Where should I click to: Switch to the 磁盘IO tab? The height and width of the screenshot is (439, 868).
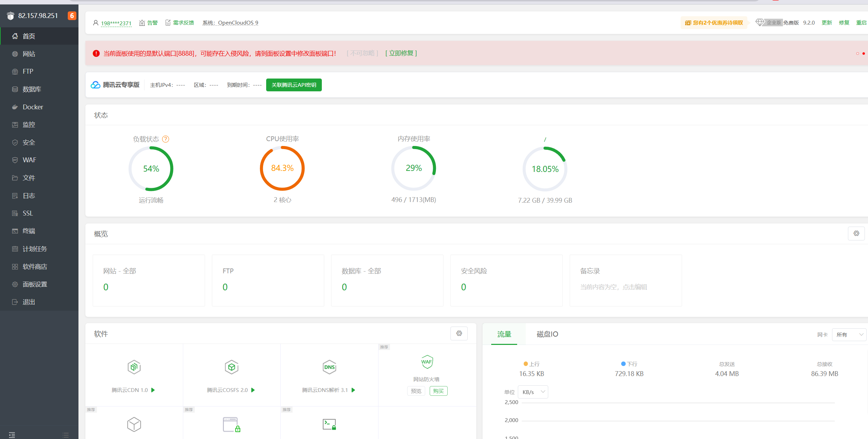(x=547, y=334)
